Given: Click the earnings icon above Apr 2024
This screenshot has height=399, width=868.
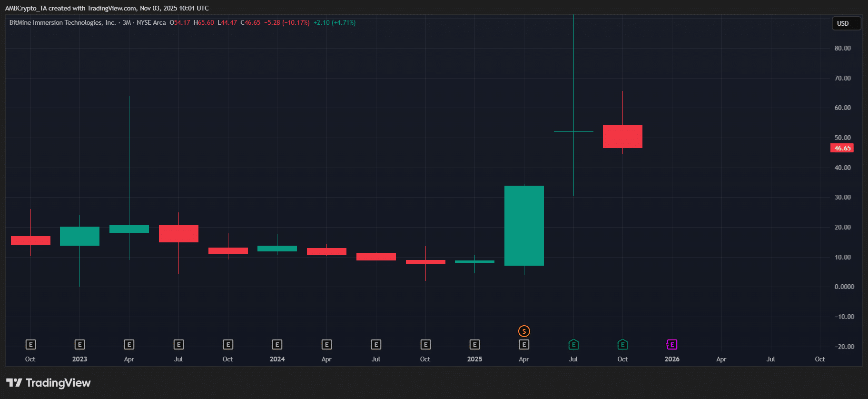Looking at the screenshot, I should tap(326, 344).
